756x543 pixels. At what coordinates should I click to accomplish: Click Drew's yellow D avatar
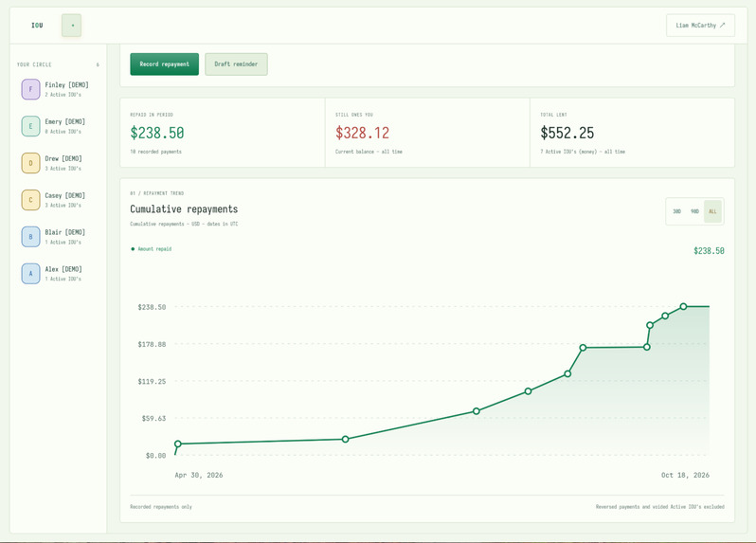pos(31,163)
